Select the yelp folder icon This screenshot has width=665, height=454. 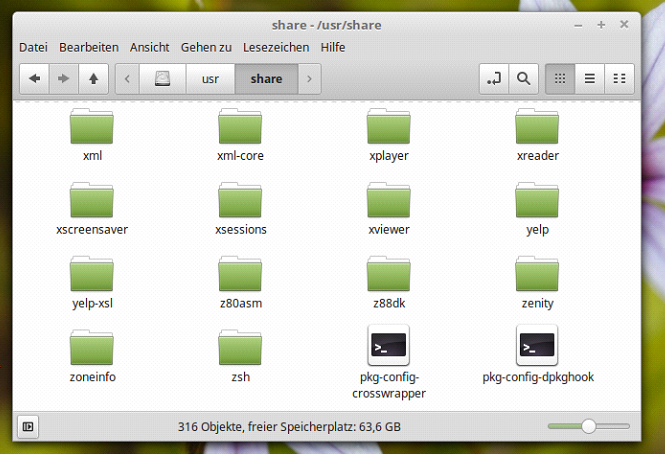pyautogui.click(x=537, y=200)
